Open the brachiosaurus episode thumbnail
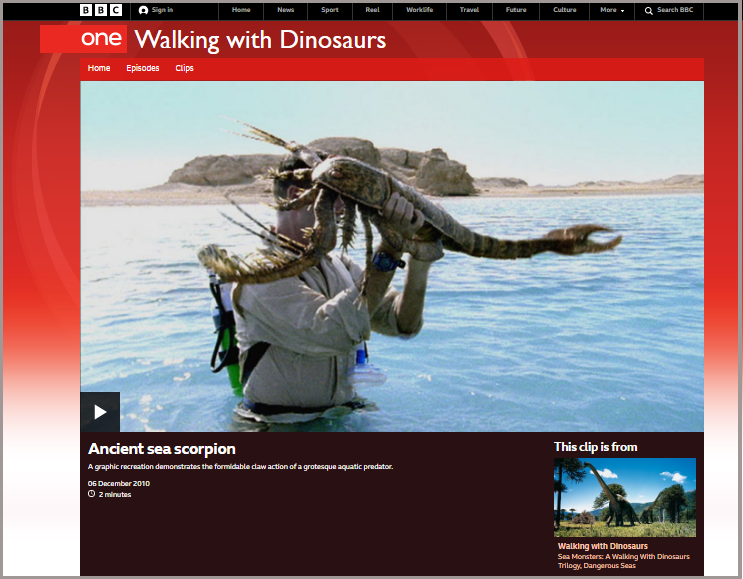Screen dimensions: 743x579 click(x=625, y=497)
